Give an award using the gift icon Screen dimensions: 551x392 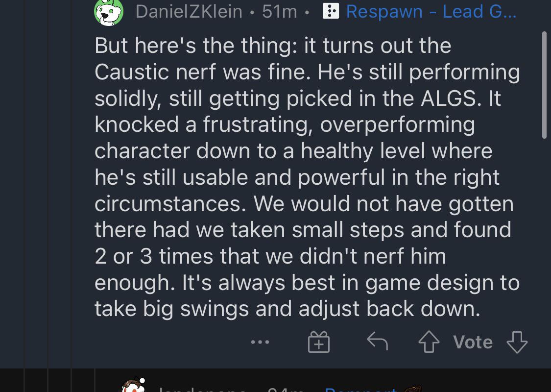click(318, 342)
